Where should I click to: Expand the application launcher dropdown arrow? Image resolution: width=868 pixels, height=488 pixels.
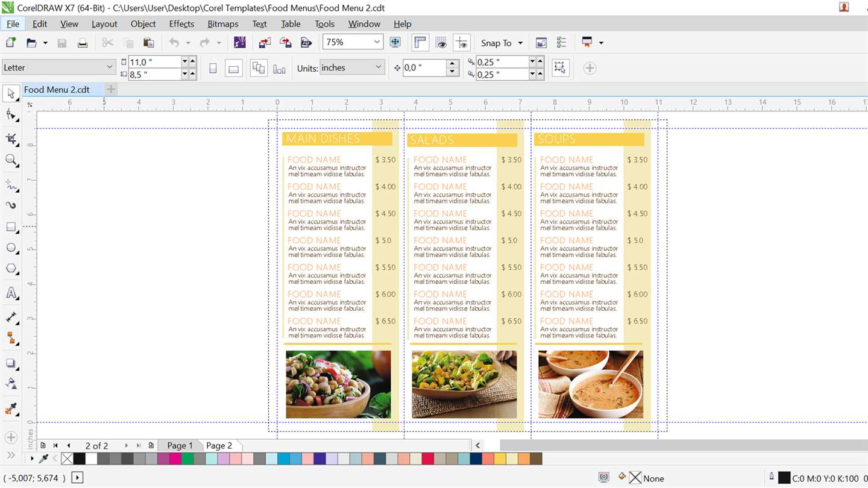(601, 43)
